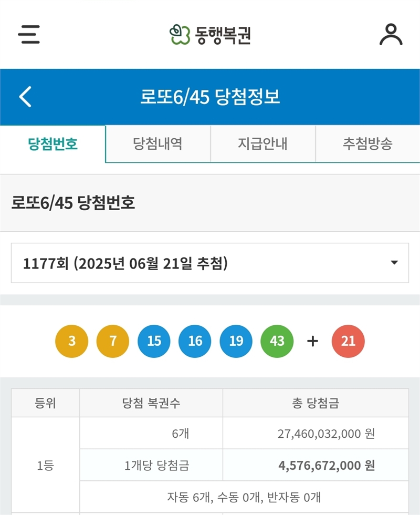Tap the 자동 6개, 수동 0개 row
Image resolution: width=420 pixels, height=515 pixels.
tap(244, 496)
